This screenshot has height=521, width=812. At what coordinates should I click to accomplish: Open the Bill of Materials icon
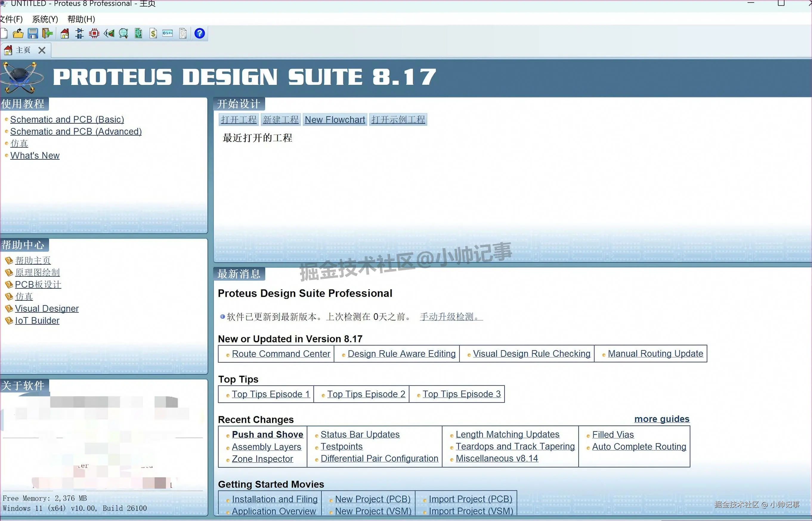(153, 33)
